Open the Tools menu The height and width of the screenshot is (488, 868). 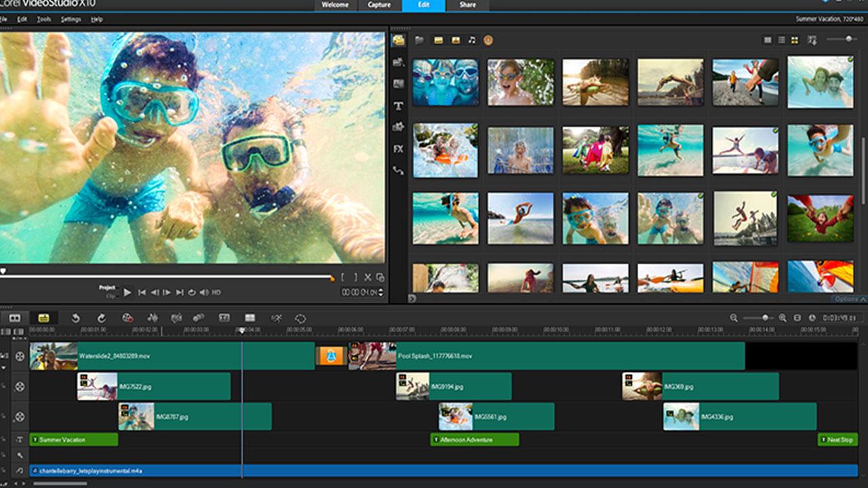click(x=43, y=19)
